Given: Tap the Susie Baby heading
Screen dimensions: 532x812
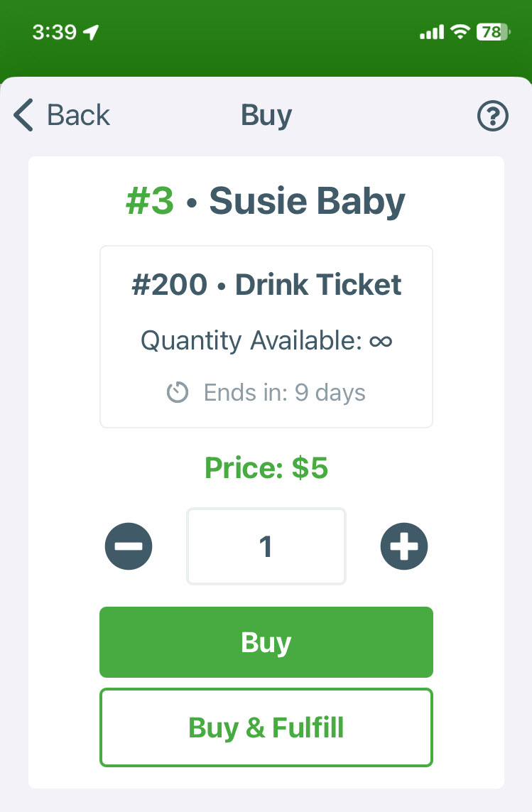Looking at the screenshot, I should [307, 201].
